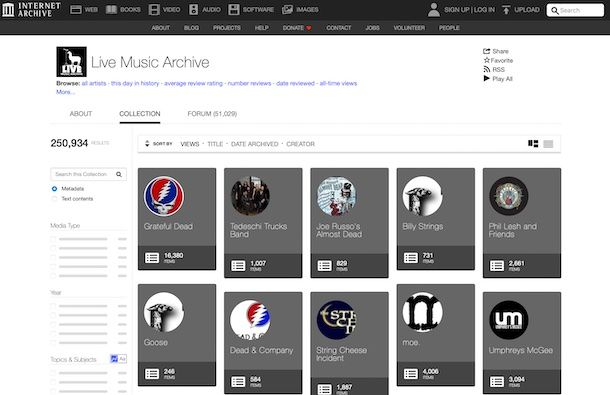
Task: Check the first Topics & Subjects checkbox
Action: (x=53, y=373)
